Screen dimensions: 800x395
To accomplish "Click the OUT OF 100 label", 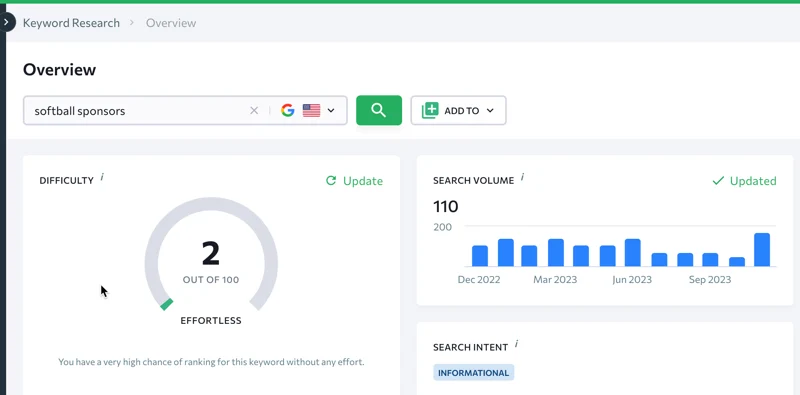I will tap(211, 280).
